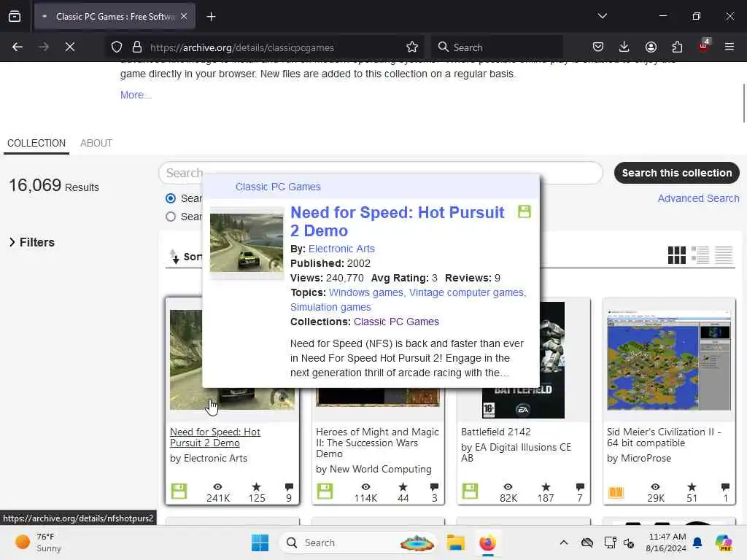Open Windows Start button
This screenshot has width=747, height=560.
(x=260, y=542)
